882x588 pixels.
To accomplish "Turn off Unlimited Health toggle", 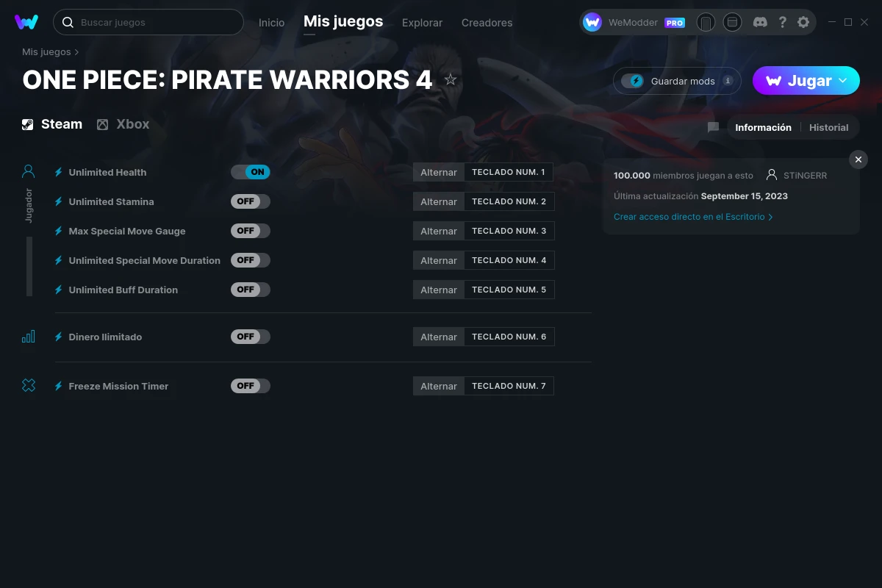I will click(251, 172).
